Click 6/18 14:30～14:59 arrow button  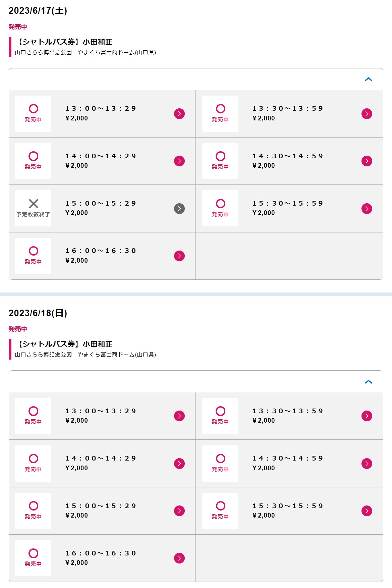367,464
